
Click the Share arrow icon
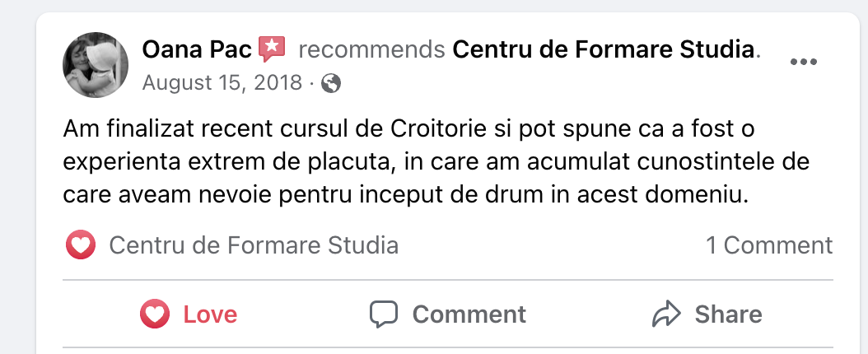point(665,314)
